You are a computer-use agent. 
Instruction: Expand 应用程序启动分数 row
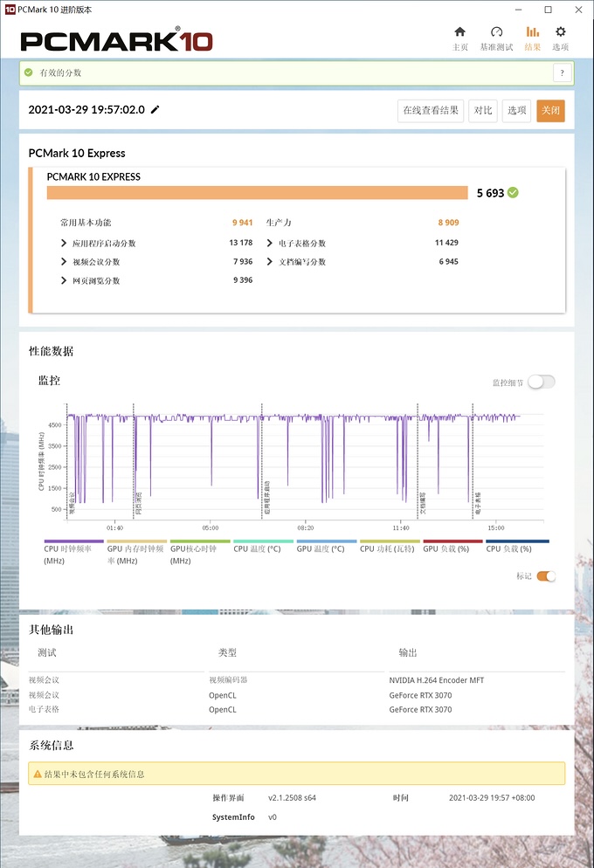64,243
